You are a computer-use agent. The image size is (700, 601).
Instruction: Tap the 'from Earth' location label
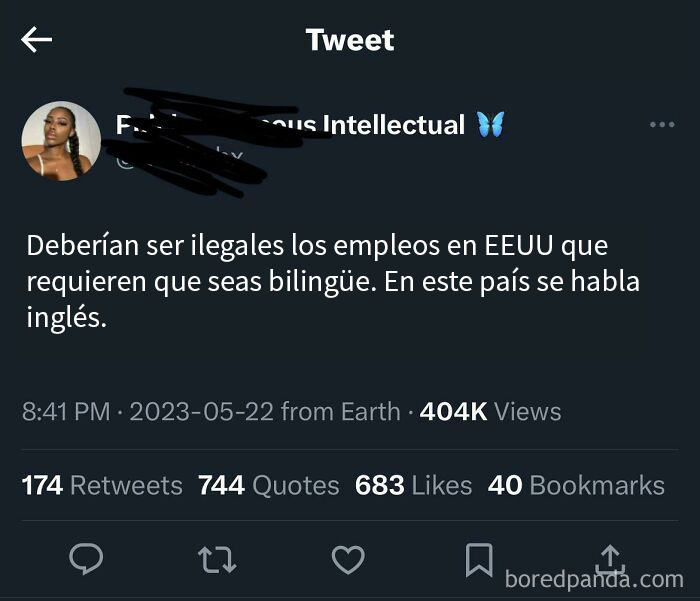coord(341,411)
